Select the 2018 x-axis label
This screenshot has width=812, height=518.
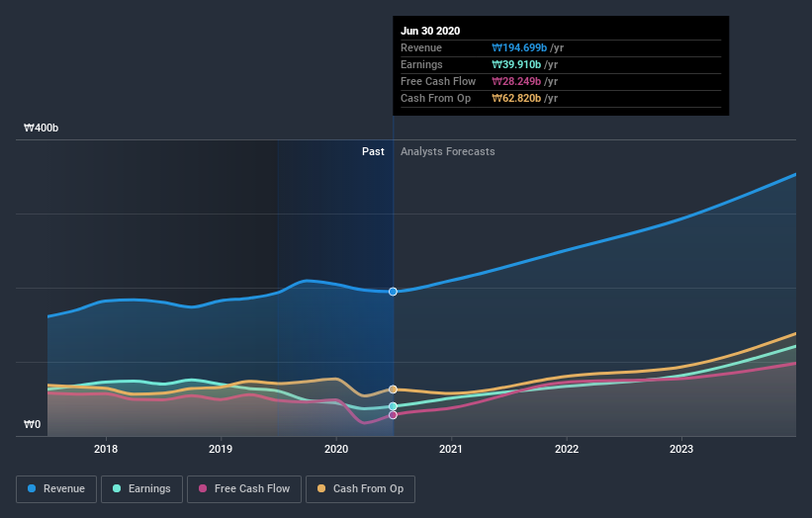tap(106, 449)
